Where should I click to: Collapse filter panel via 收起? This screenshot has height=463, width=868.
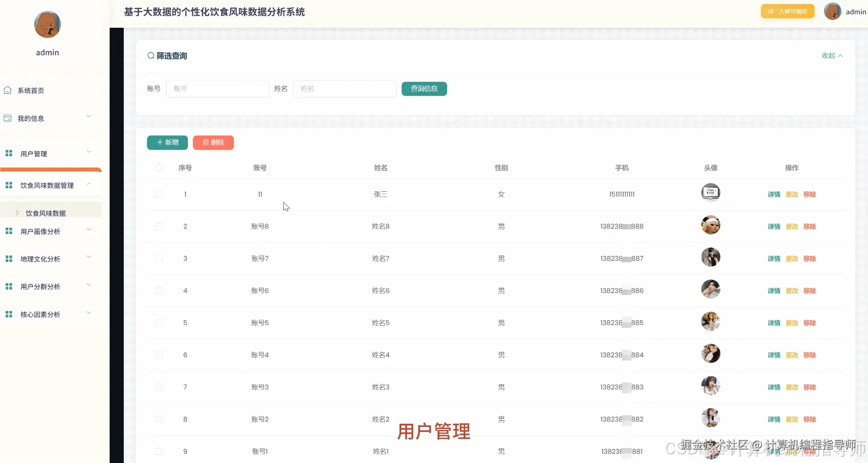(832, 56)
